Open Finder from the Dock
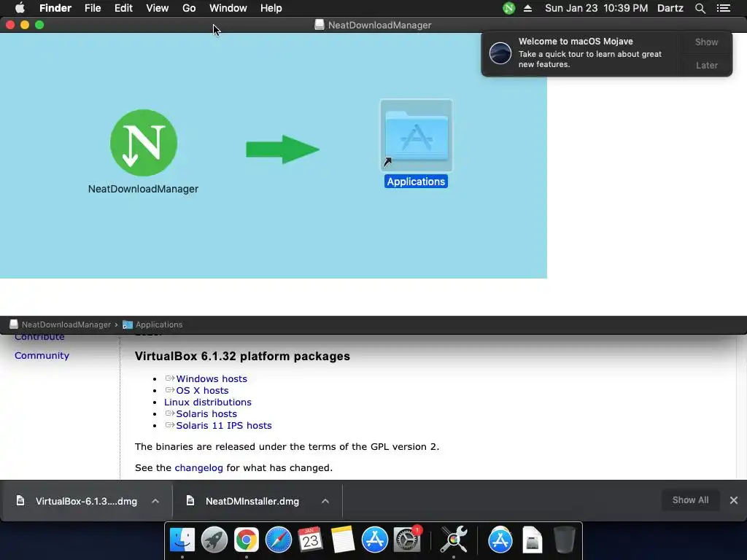This screenshot has height=560, width=747. point(182,540)
